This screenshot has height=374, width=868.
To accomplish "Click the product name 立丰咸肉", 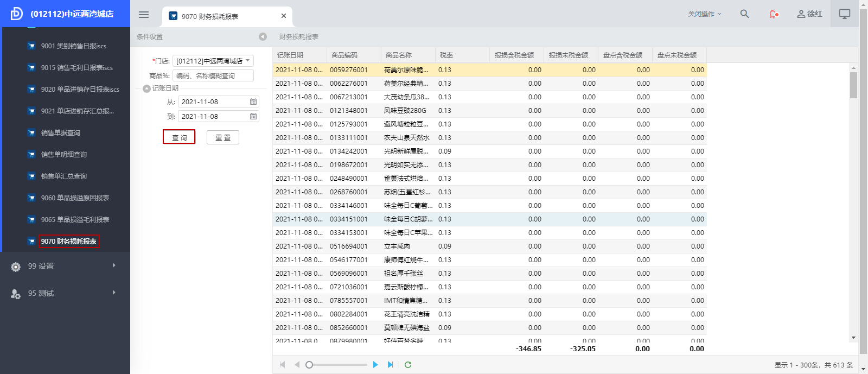I will 397,246.
